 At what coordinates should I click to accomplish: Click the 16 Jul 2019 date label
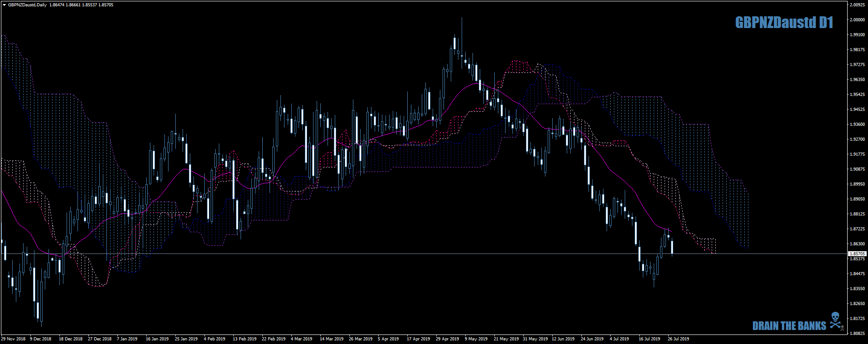[650, 339]
